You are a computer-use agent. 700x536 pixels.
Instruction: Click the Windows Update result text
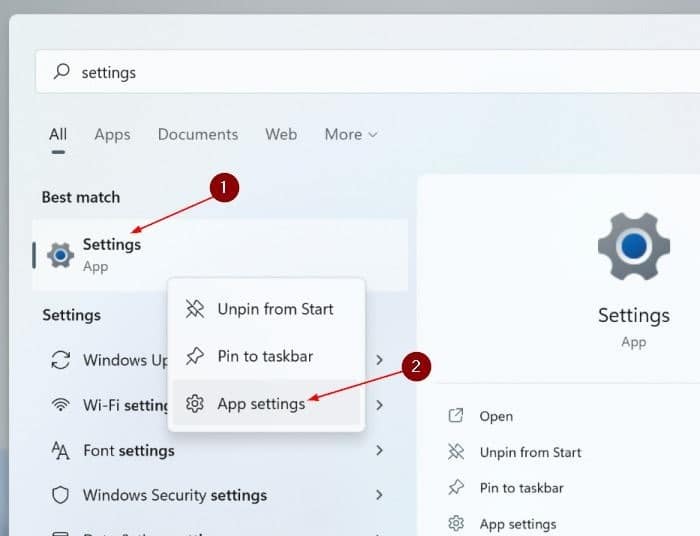tap(125, 360)
